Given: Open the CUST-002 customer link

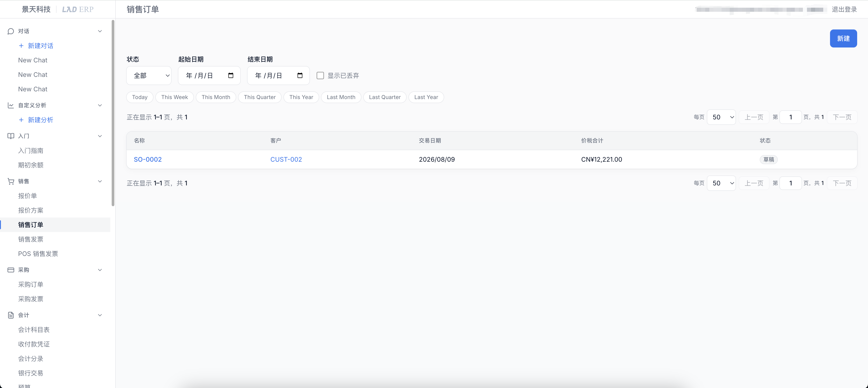Looking at the screenshot, I should coord(286,159).
